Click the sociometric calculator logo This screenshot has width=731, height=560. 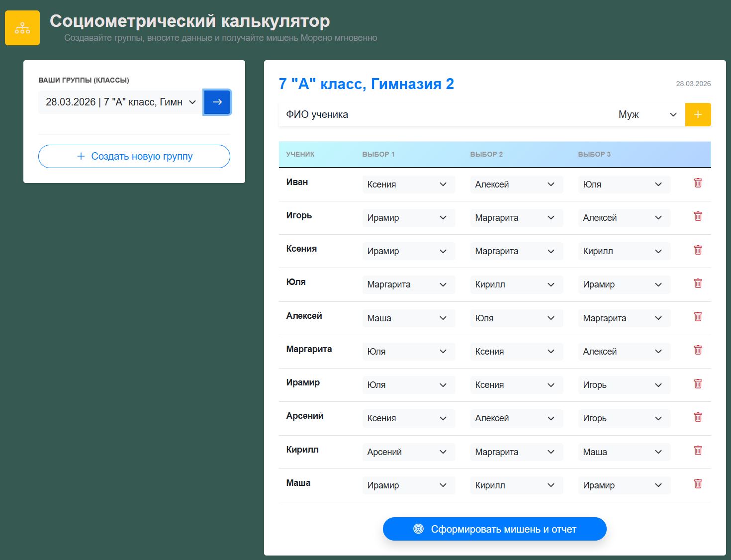[x=22, y=27]
